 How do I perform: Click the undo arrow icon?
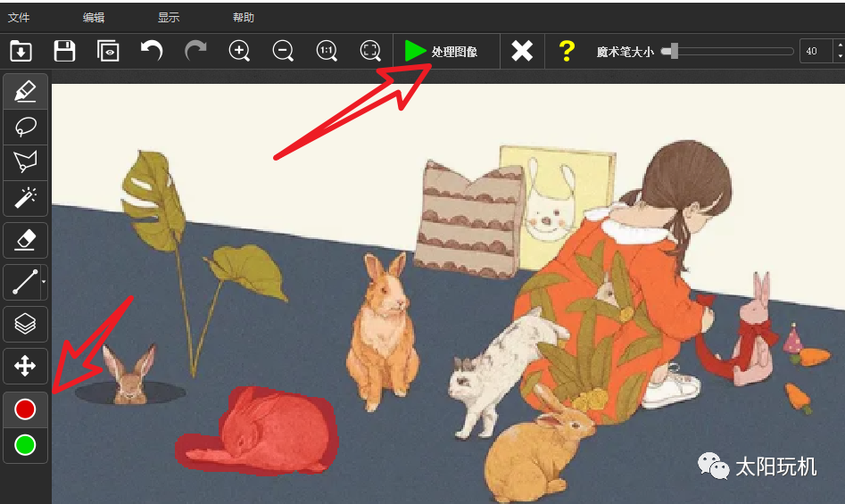[x=152, y=51]
